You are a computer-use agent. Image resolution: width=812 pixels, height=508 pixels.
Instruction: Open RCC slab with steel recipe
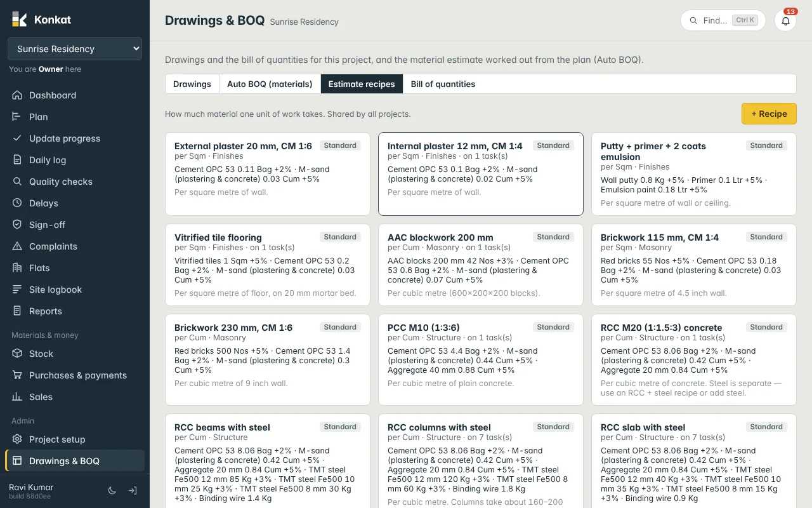pos(694,461)
